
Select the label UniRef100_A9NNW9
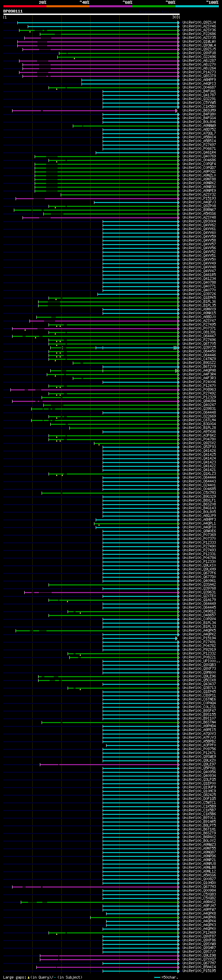199,125
